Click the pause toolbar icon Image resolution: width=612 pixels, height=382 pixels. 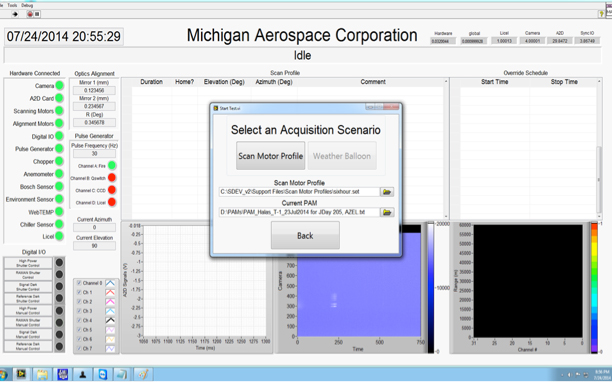[37, 14]
